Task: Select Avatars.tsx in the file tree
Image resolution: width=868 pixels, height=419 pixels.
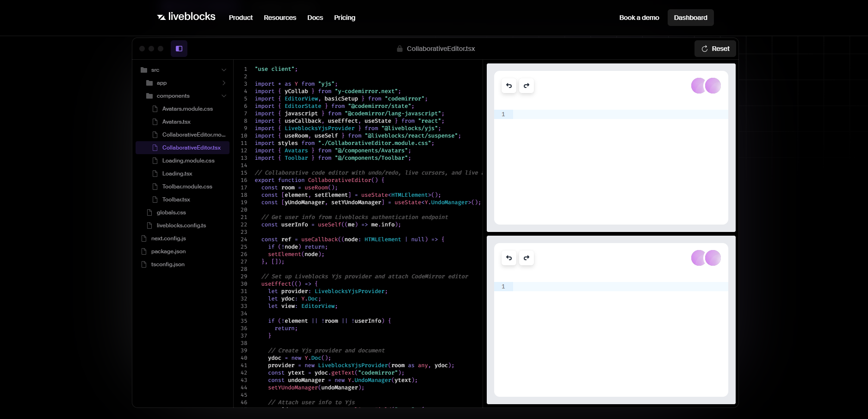Action: click(x=176, y=122)
